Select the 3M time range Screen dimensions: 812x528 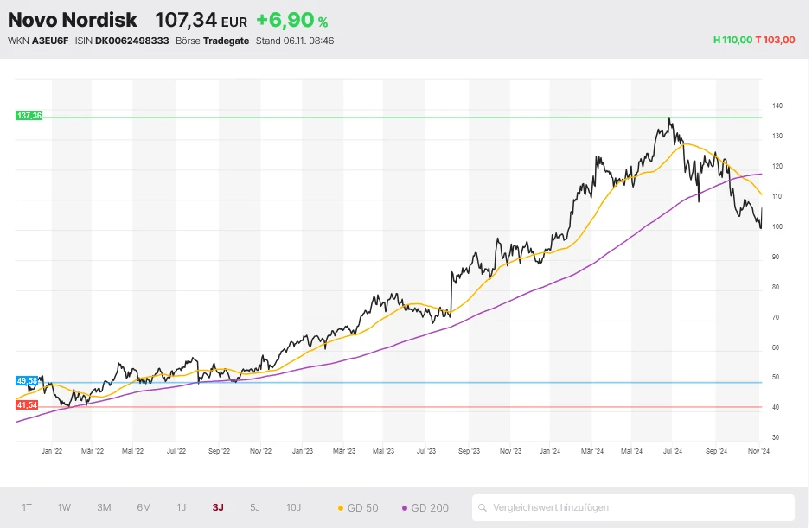point(104,508)
